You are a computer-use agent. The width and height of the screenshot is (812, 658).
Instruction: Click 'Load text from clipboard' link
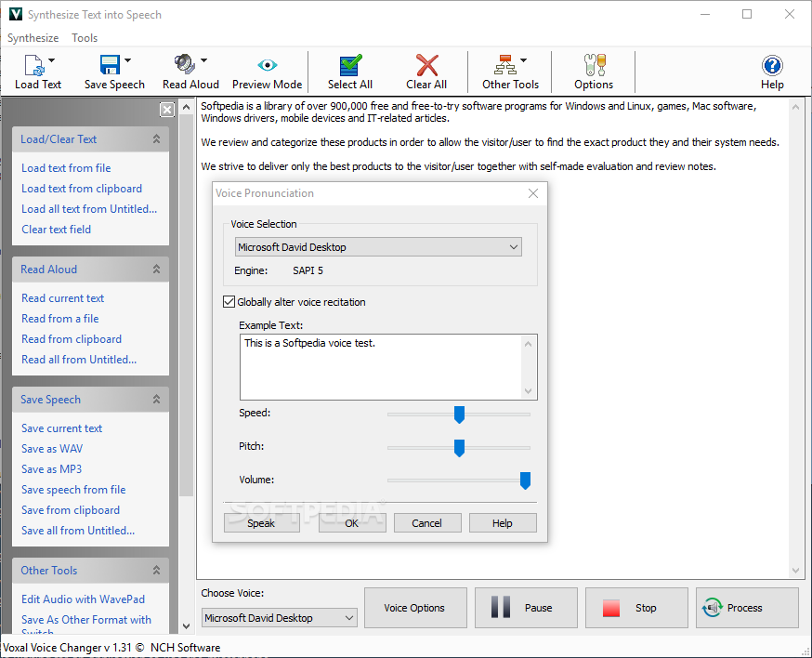(82, 189)
